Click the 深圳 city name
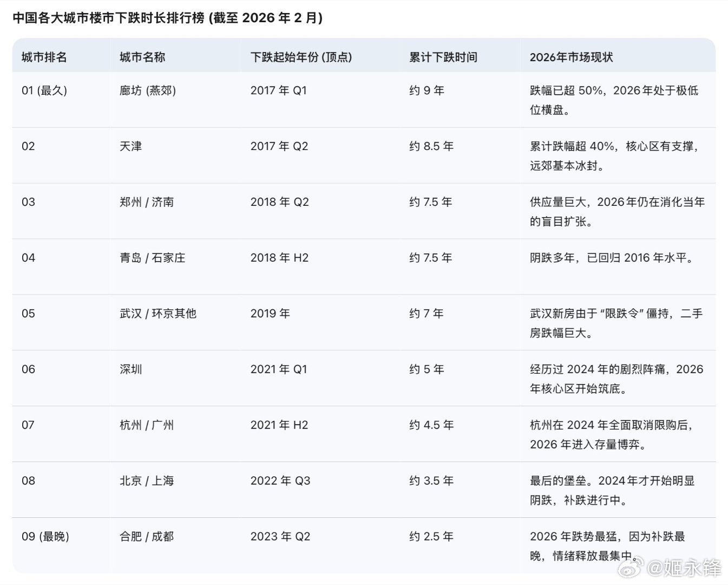This screenshot has height=585, width=728. click(130, 369)
